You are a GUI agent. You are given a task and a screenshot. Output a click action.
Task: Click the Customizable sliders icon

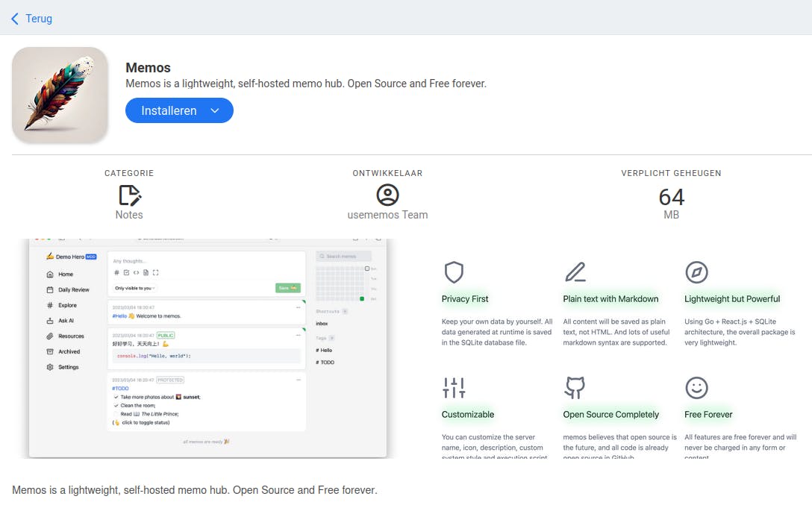(x=454, y=388)
